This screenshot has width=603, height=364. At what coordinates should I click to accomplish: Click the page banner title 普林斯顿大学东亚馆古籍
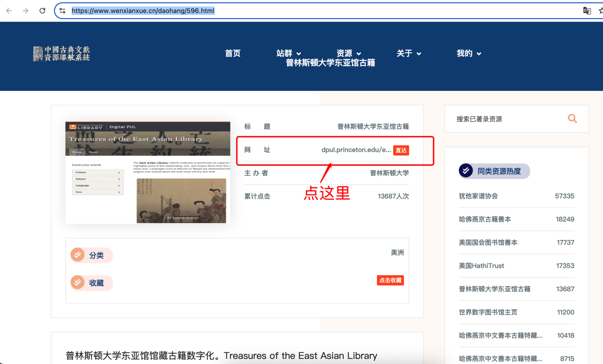pyautogui.click(x=330, y=63)
